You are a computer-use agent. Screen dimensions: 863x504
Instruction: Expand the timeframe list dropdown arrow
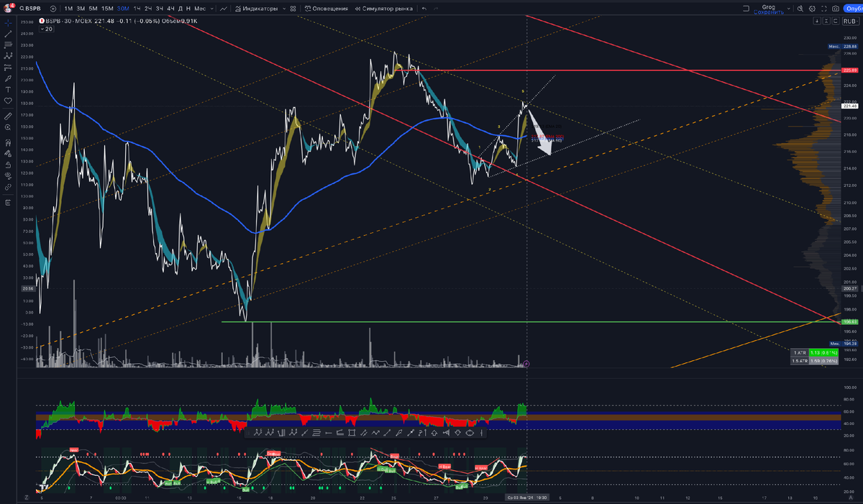pos(212,9)
